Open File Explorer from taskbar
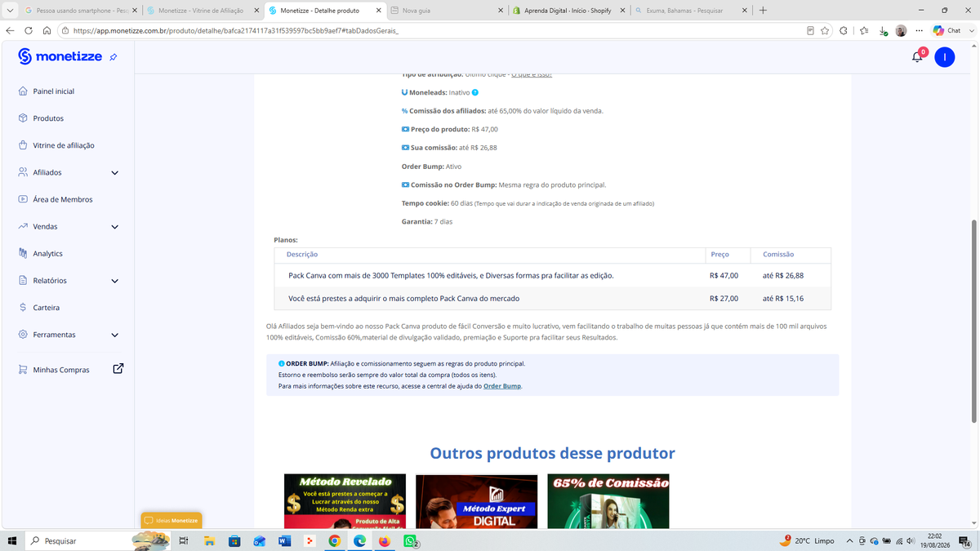 click(209, 540)
